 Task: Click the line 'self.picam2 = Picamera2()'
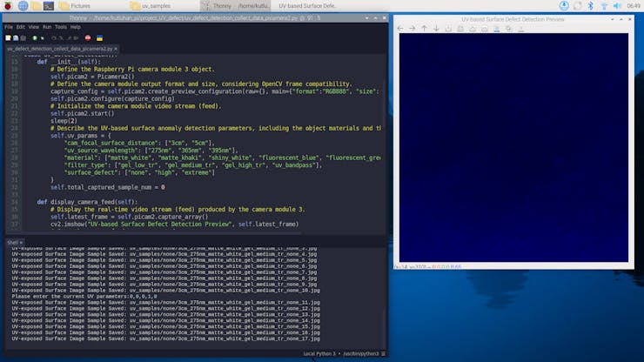92,77
